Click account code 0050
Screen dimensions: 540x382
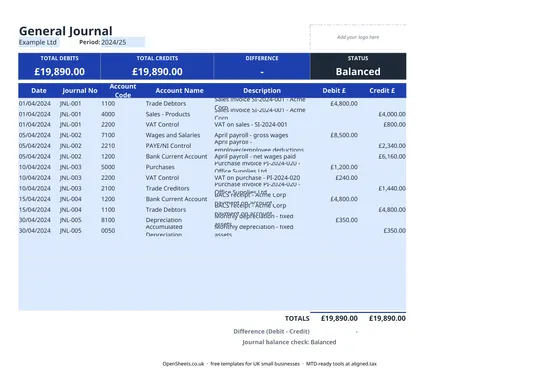tap(108, 230)
